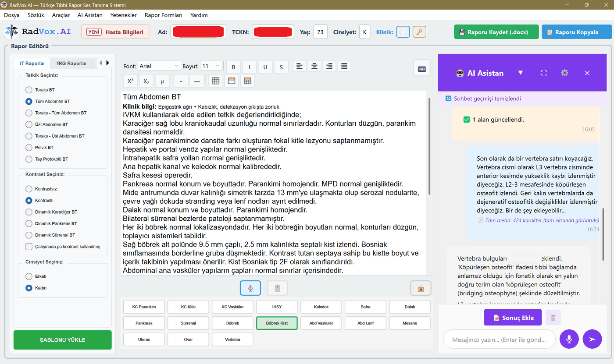Align report text to the right
The image size is (614, 364).
click(x=329, y=66)
